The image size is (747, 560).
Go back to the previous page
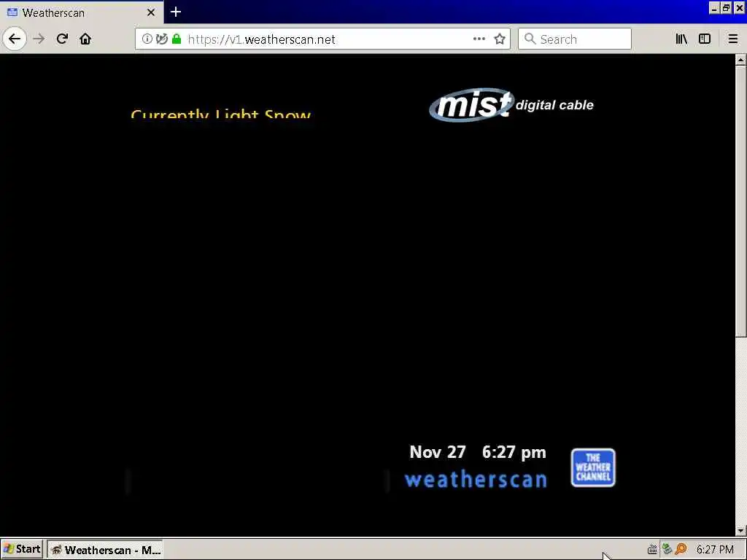click(15, 39)
